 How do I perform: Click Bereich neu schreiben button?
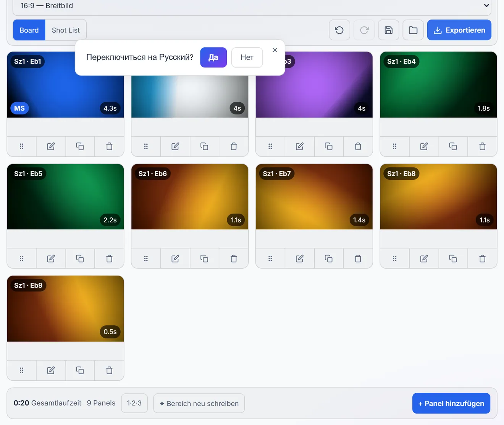click(x=199, y=403)
